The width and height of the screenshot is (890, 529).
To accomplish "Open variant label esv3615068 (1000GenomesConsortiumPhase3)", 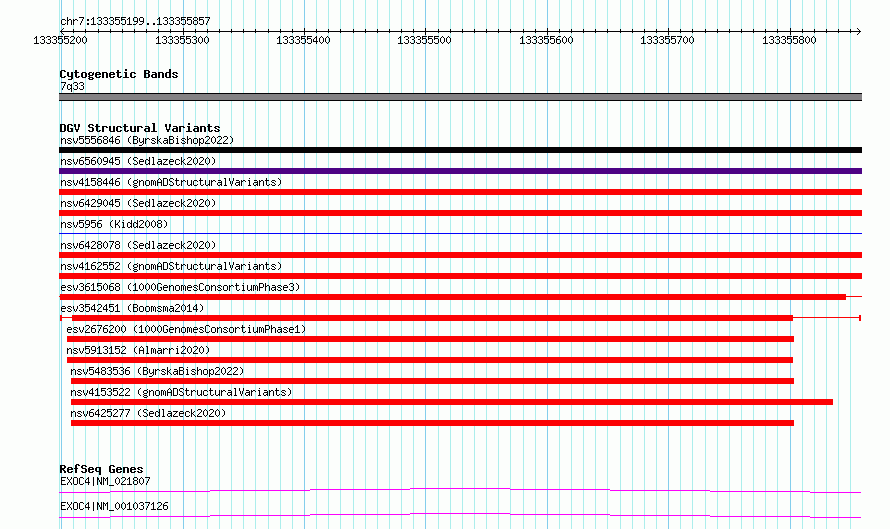I will (x=180, y=287).
